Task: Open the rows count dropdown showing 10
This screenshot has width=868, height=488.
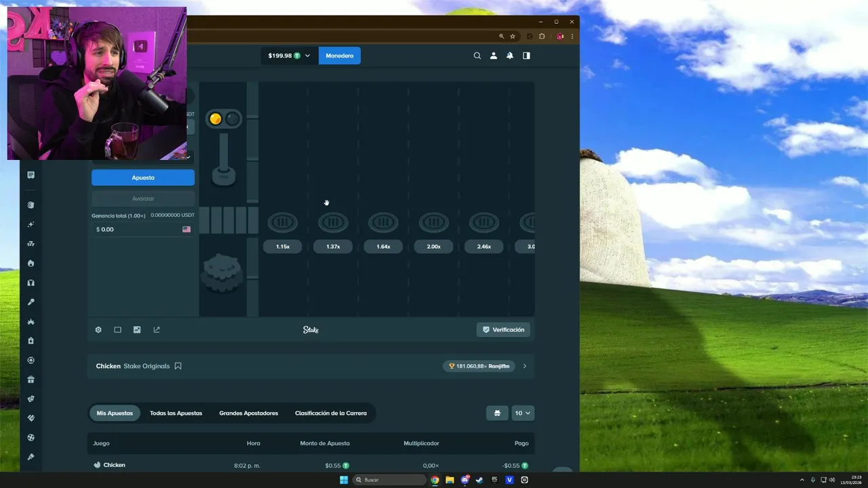Action: point(523,413)
